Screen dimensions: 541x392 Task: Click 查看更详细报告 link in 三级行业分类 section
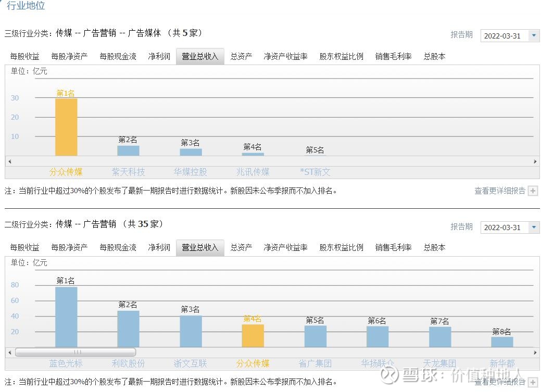coord(499,191)
